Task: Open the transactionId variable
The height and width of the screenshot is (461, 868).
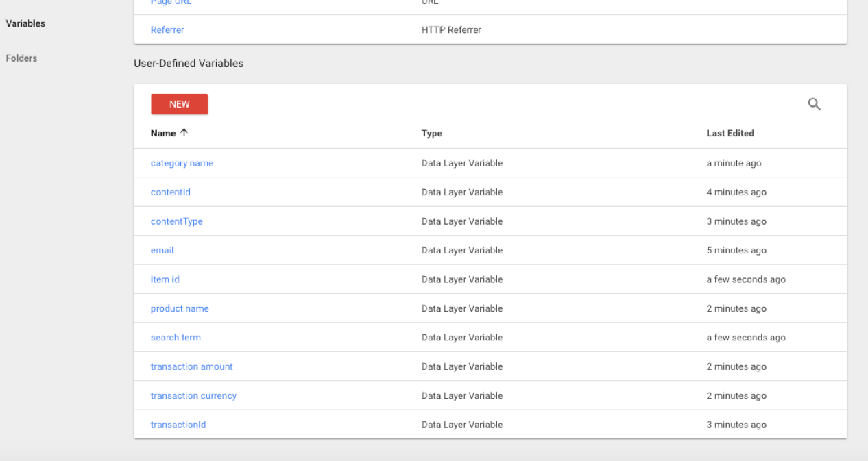Action: point(178,425)
